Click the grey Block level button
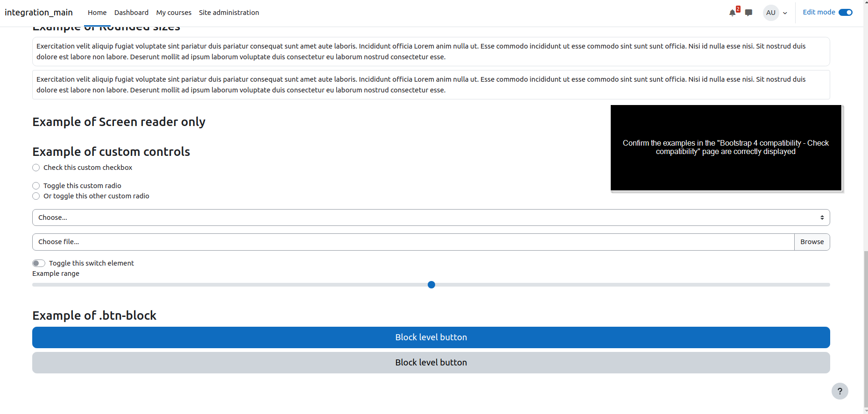The image size is (868, 414). 431,363
